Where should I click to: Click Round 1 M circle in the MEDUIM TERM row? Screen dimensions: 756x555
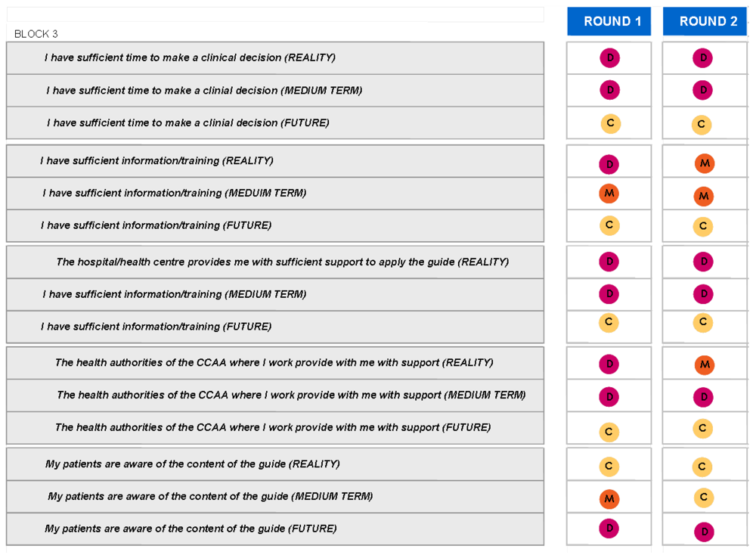[x=609, y=194]
